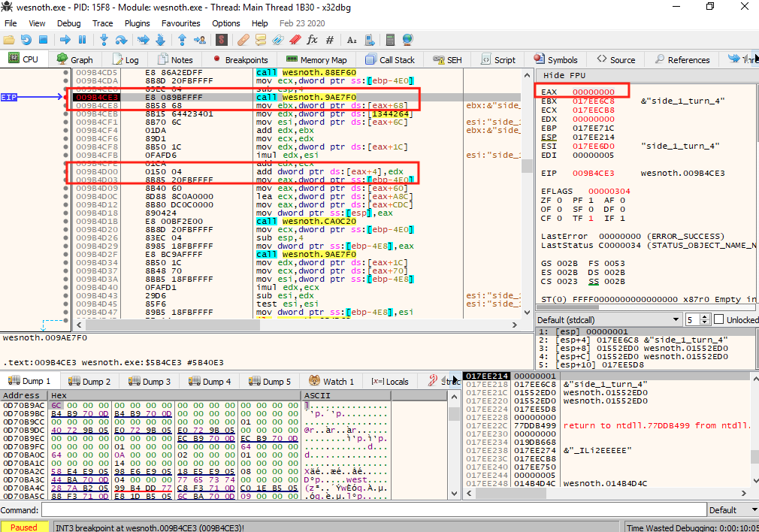Open the Variables hash icon
The image size is (759, 532).
point(330,40)
